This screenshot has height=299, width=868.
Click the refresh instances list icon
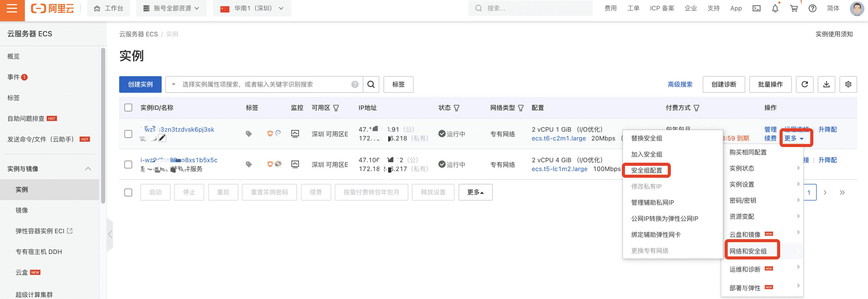click(x=805, y=84)
